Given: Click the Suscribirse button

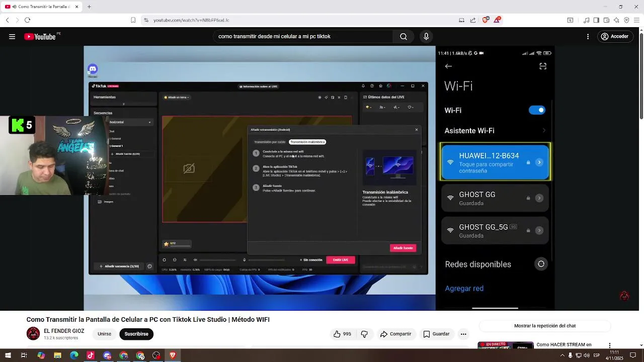Looking at the screenshot, I should [136, 334].
